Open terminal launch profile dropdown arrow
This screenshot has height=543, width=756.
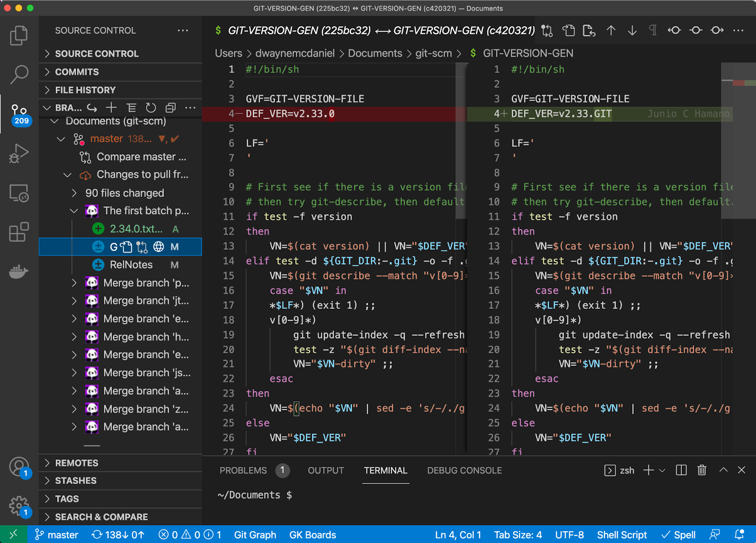tap(662, 470)
